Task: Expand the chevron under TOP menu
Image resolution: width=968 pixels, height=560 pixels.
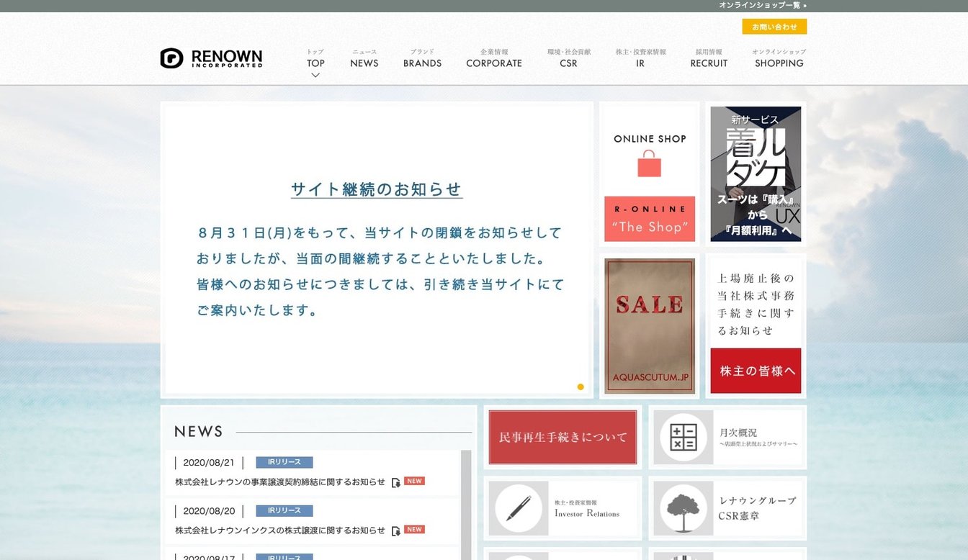Action: 315,76
